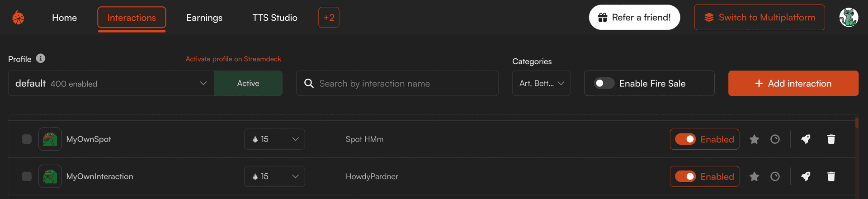
Task: Go to the Earnings tab
Action: tap(204, 18)
